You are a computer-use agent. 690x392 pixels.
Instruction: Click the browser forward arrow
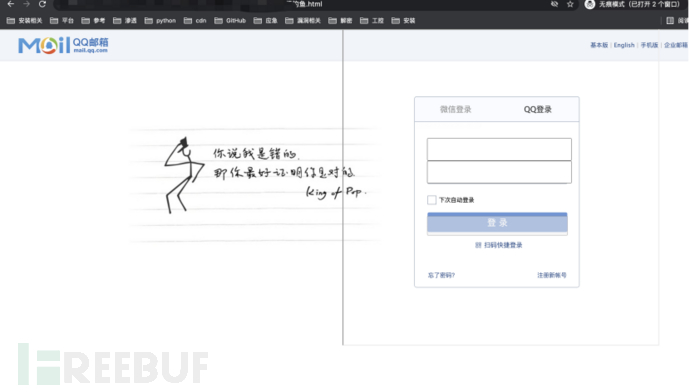pos(26,4)
